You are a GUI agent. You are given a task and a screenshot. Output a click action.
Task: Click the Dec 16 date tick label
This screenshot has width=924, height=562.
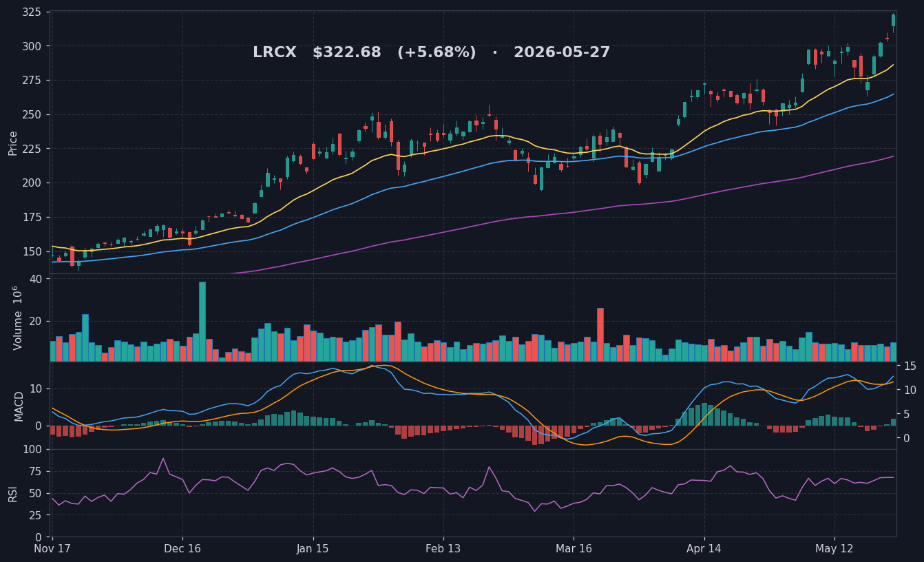182,549
